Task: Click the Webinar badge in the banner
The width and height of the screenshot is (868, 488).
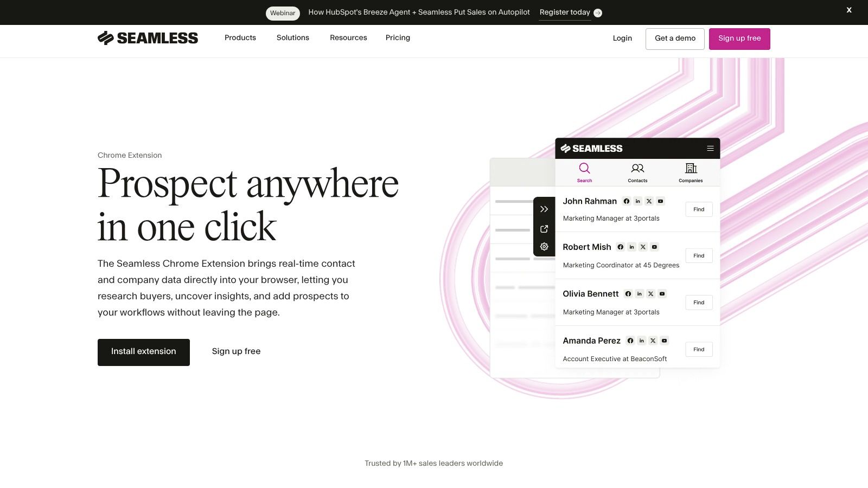Action: 283,13
